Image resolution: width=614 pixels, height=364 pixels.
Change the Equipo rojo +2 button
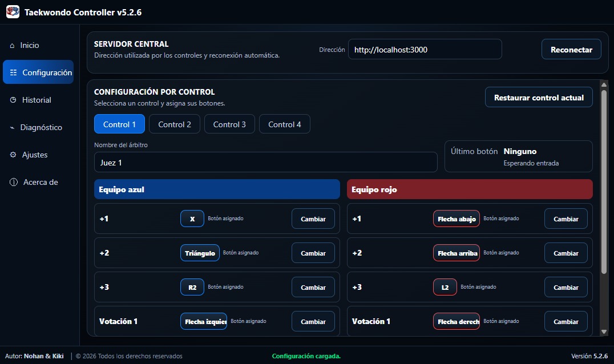click(566, 253)
